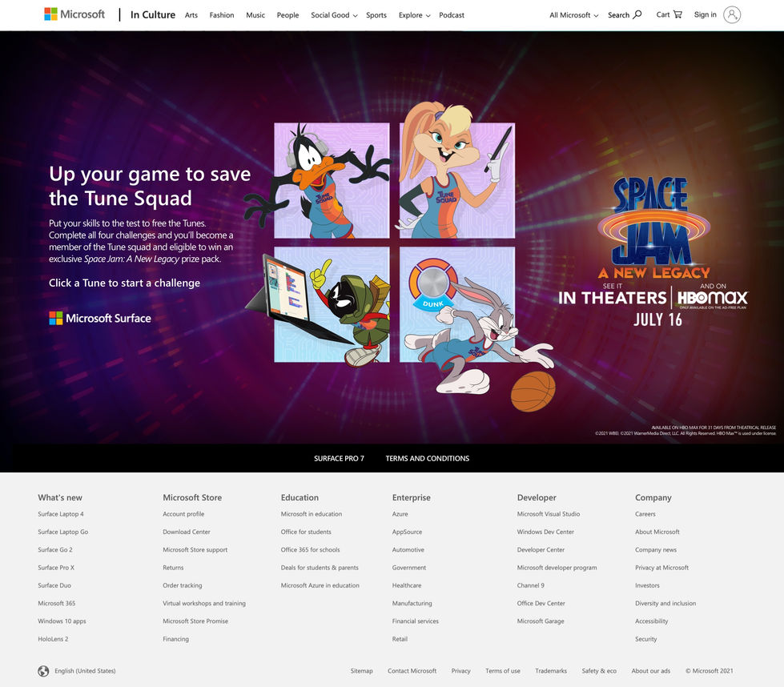Open Microsoft Visual Studio link
The image size is (784, 687).
(549, 514)
